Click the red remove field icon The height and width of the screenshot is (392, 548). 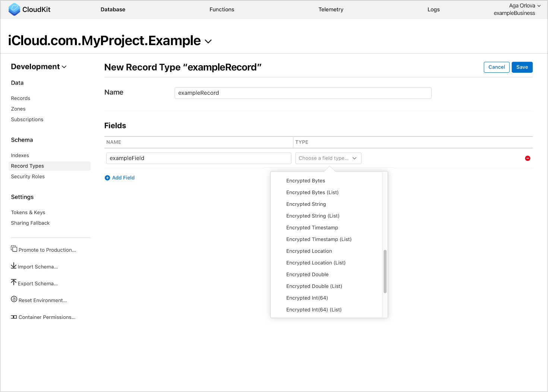click(527, 158)
